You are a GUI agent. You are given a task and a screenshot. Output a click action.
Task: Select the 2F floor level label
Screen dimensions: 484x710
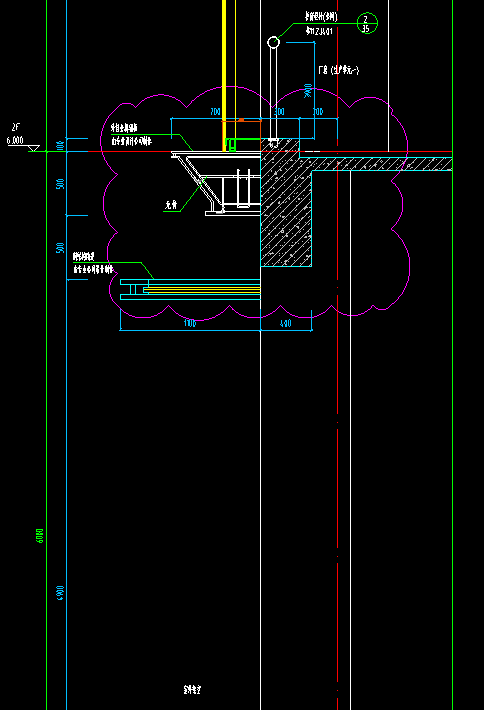click(x=16, y=128)
